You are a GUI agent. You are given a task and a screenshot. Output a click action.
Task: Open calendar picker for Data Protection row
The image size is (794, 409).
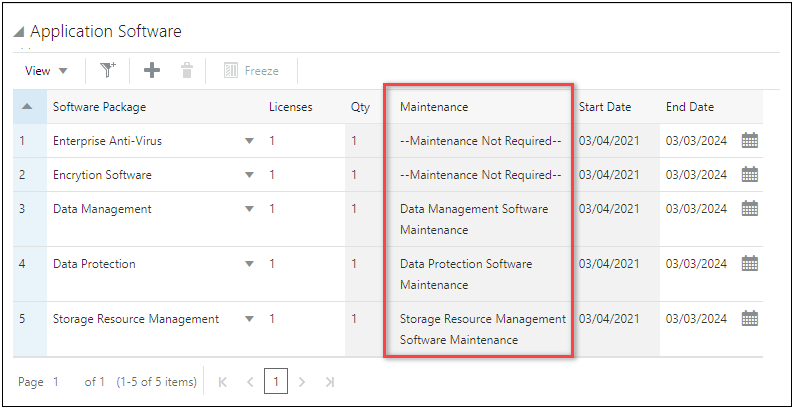click(x=750, y=264)
